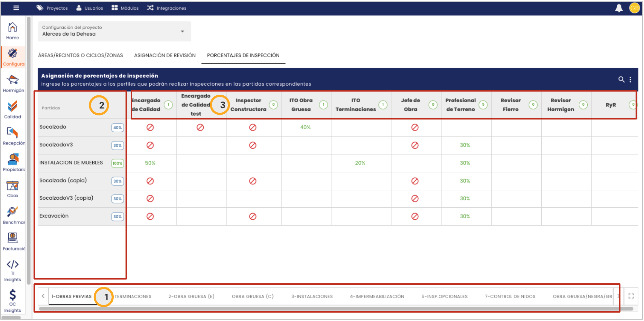Open the Home sidebar icon
The image size is (644, 321).
click(12, 31)
